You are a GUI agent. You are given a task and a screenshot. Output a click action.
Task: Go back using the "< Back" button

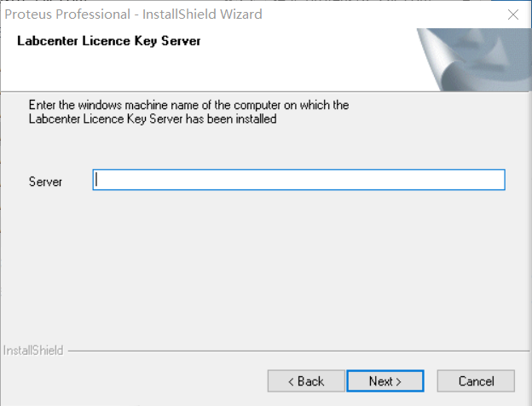coord(306,380)
